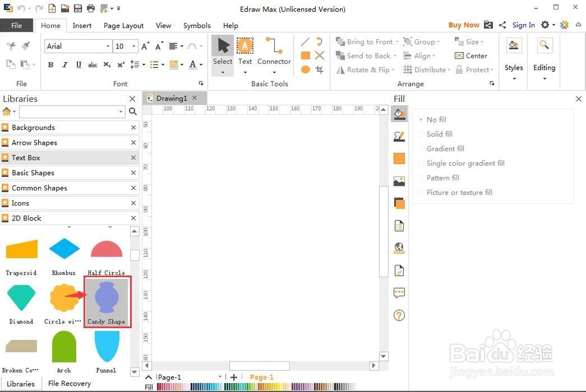Image resolution: width=586 pixels, height=392 pixels.
Task: Switch to the Insert tab
Action: point(82,25)
